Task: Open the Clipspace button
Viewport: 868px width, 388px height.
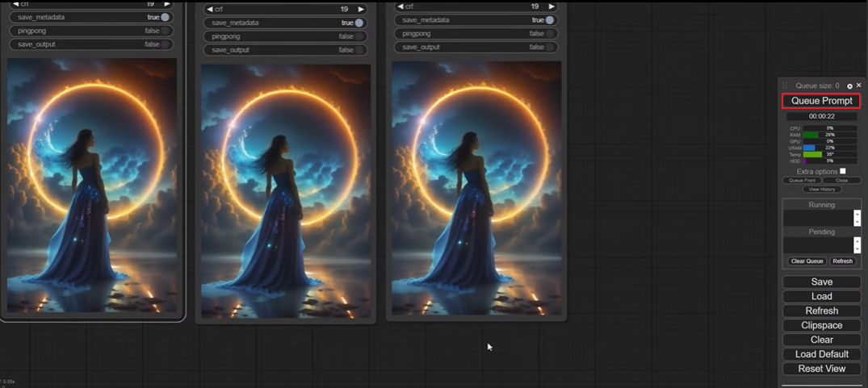Action: (x=821, y=325)
